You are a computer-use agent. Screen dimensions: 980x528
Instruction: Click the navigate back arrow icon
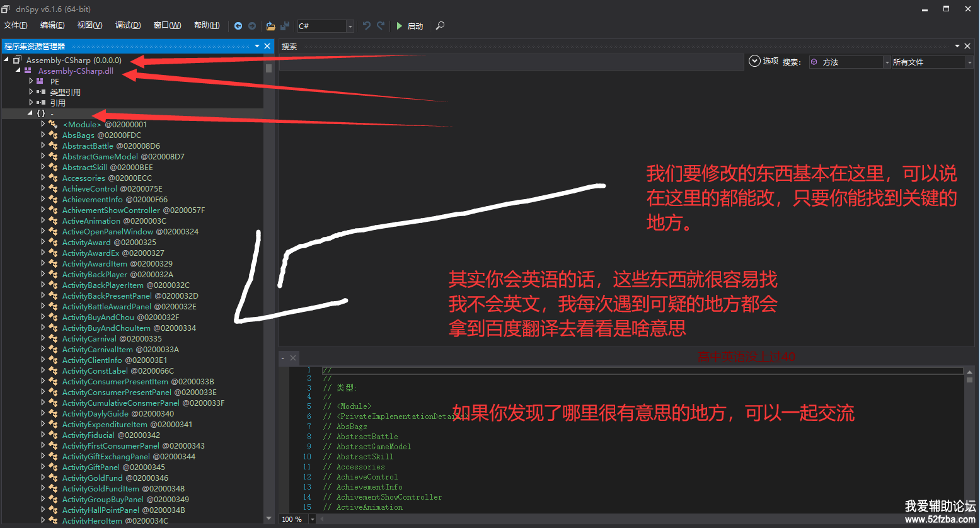238,26
